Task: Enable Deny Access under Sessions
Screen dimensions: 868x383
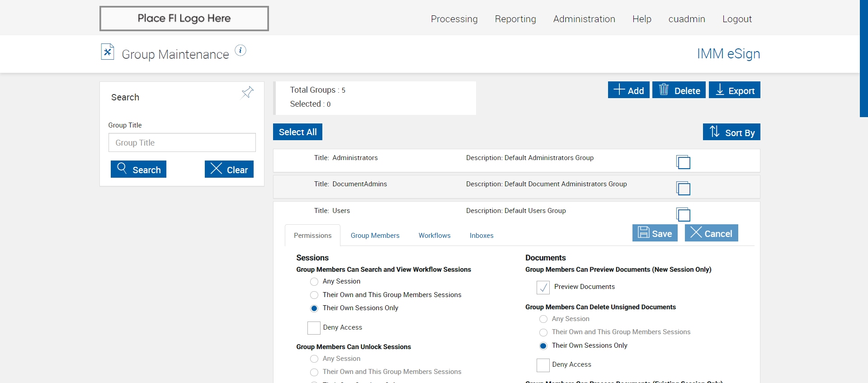Action: (x=314, y=328)
